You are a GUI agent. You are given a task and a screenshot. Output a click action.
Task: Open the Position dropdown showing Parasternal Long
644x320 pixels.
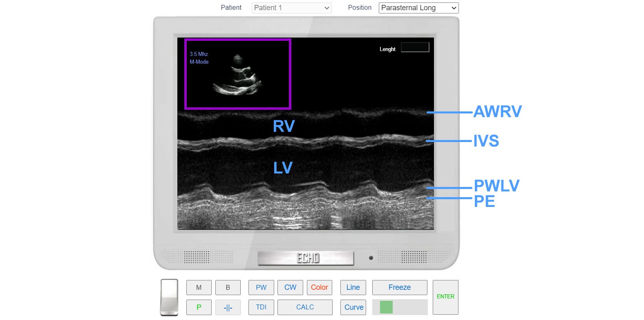(x=418, y=8)
